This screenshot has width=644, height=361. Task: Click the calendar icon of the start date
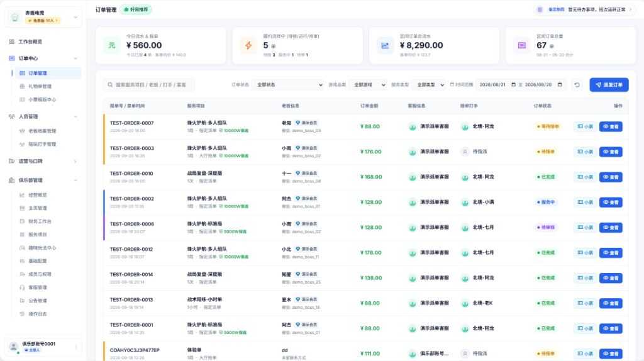(x=513, y=85)
